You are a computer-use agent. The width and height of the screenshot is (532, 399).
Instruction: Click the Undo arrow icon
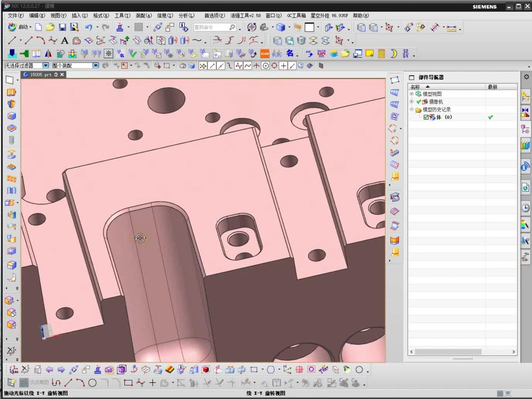click(88, 27)
